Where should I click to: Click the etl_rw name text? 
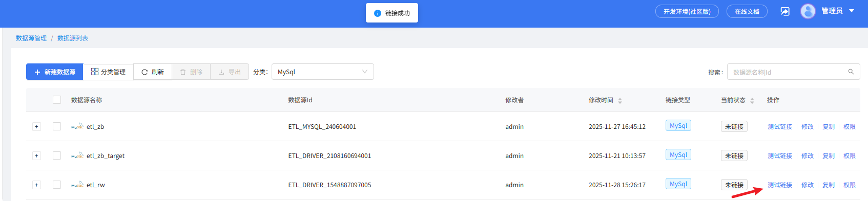click(96, 185)
